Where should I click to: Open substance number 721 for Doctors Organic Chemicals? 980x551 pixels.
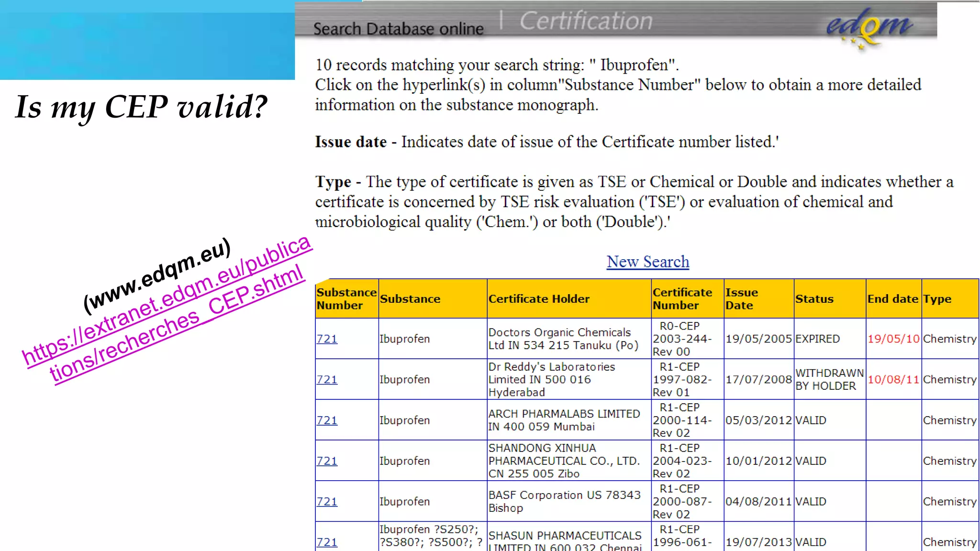click(x=327, y=339)
